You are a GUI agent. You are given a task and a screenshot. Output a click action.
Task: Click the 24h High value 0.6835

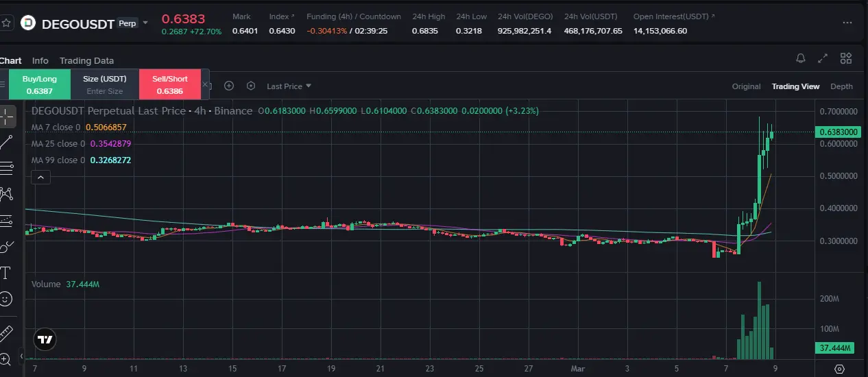(425, 31)
